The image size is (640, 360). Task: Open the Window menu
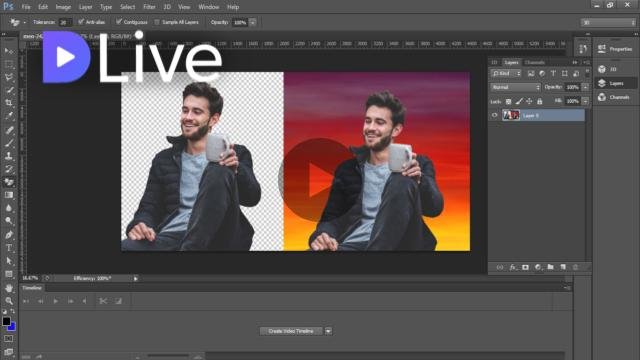click(x=209, y=7)
